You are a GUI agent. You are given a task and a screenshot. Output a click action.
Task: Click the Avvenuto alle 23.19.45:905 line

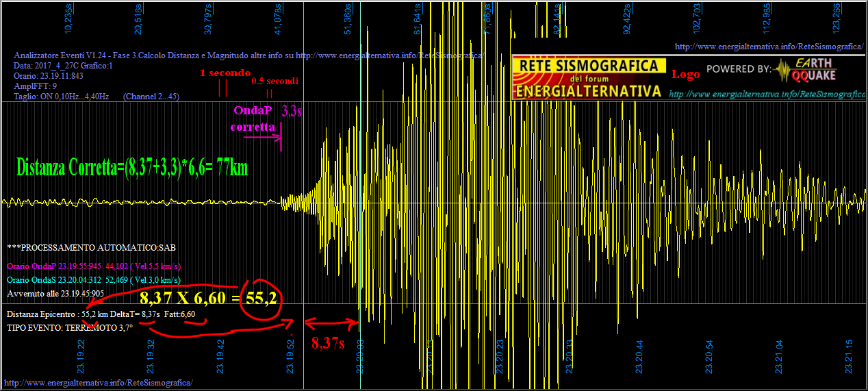coord(55,293)
